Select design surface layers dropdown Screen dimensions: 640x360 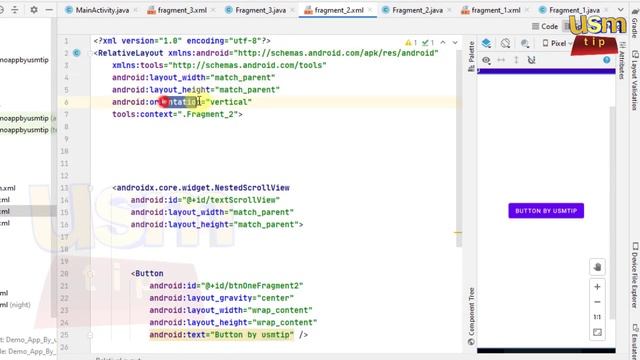pos(486,43)
